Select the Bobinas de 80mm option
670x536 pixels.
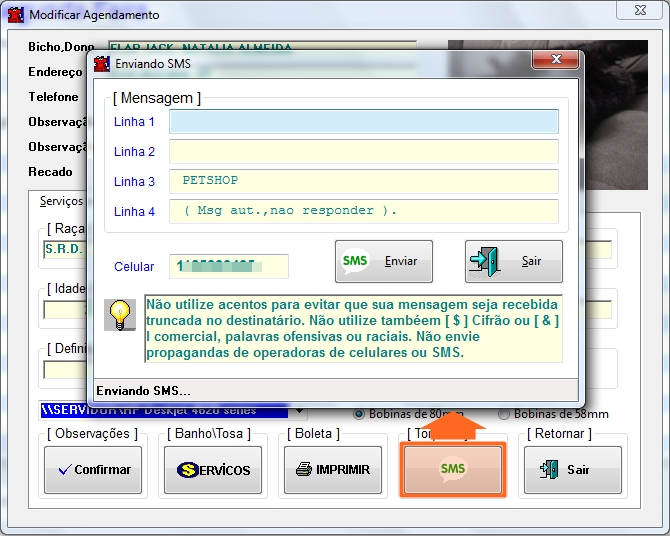click(359, 414)
